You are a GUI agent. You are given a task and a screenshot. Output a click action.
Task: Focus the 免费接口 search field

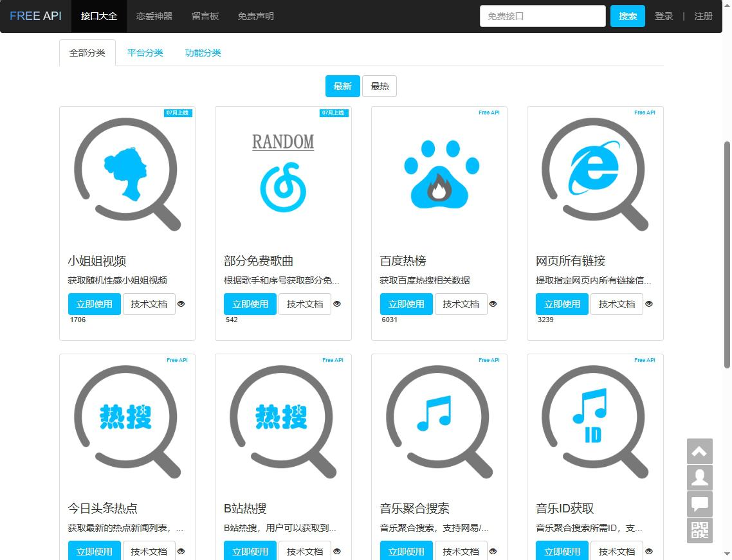[542, 16]
